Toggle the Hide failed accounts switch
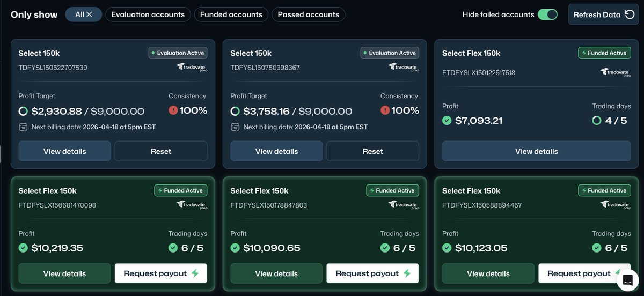This screenshot has height=296, width=644. coord(548,14)
